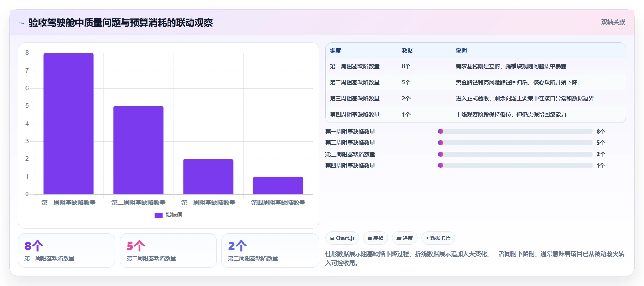
Task: Click the summary paragraph starting with 柱形数据展示
Action: pyautogui.click(x=475, y=259)
